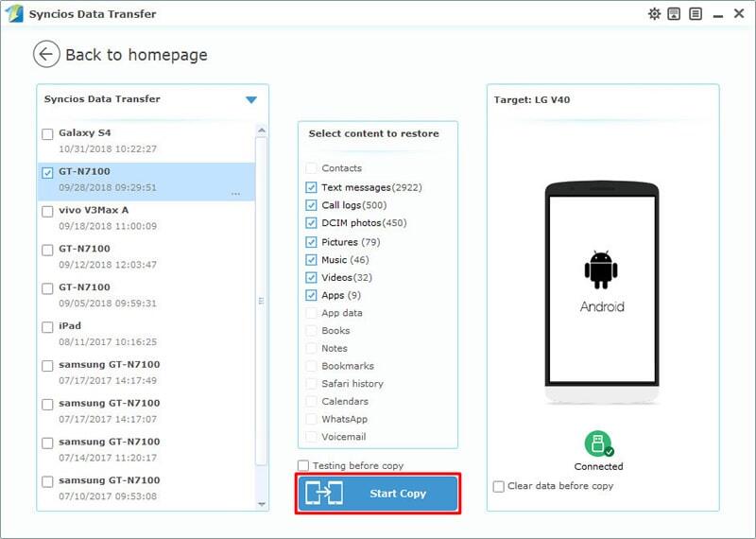Click the Books content label
The image size is (756, 539).
coord(335,331)
